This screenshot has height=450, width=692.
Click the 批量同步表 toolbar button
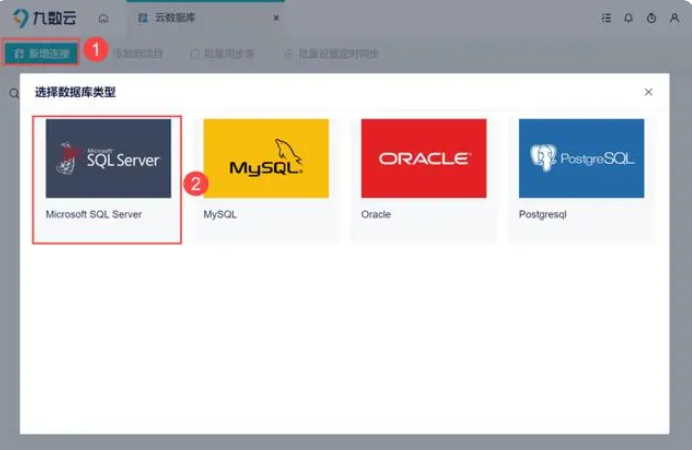[x=222, y=54]
